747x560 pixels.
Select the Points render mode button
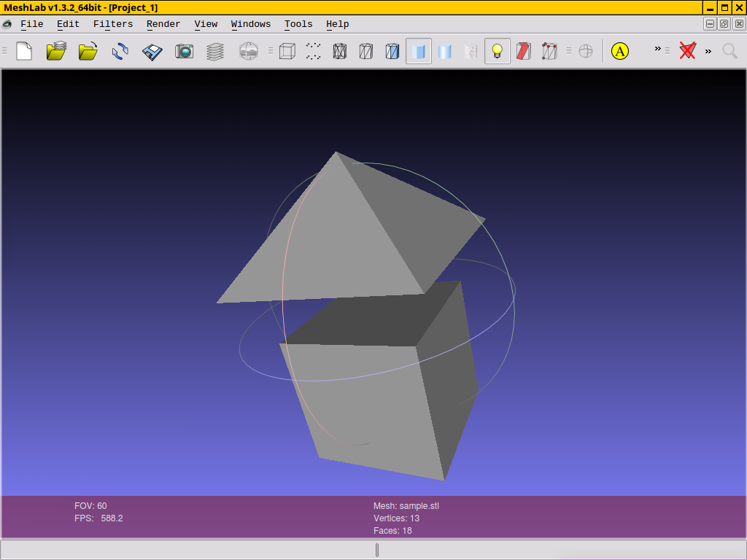click(x=314, y=51)
